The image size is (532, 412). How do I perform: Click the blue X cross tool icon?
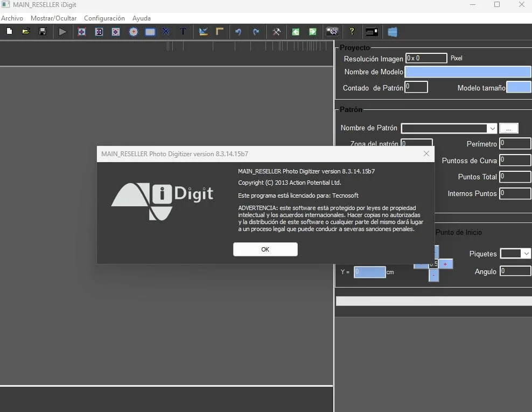click(166, 32)
